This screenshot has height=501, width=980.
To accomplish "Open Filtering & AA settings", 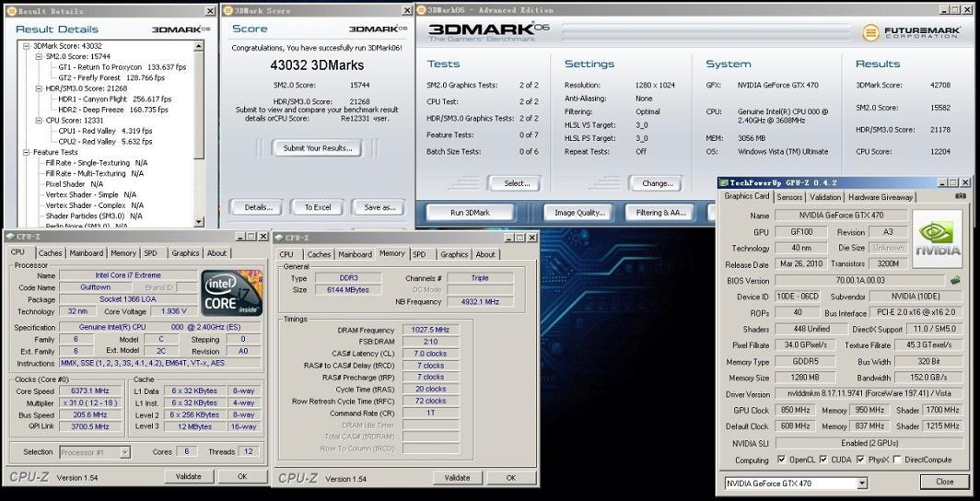I will click(x=660, y=213).
